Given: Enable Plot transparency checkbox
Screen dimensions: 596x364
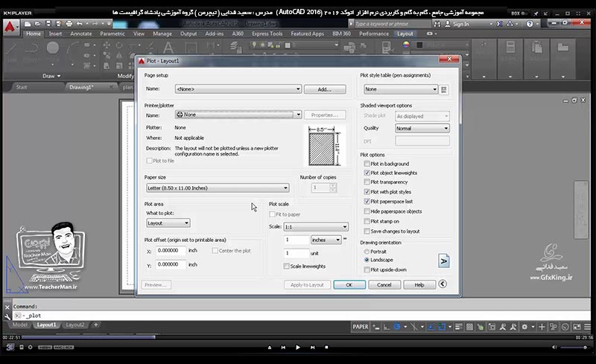Looking at the screenshot, I should tap(367, 182).
